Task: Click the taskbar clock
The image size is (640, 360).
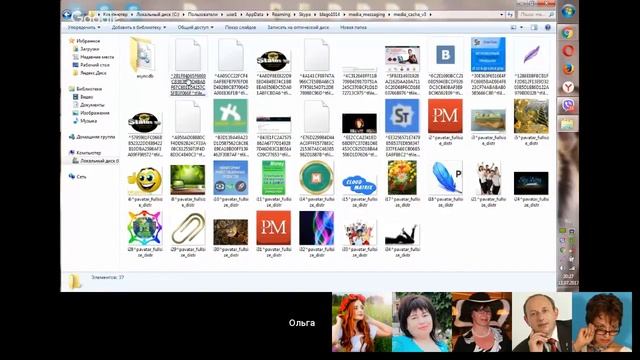Action: click(x=568, y=280)
